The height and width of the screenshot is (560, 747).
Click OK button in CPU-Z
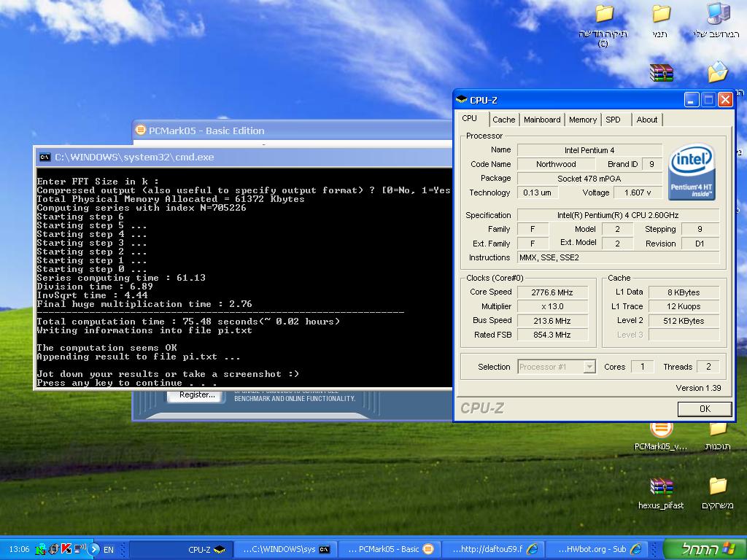tap(705, 408)
